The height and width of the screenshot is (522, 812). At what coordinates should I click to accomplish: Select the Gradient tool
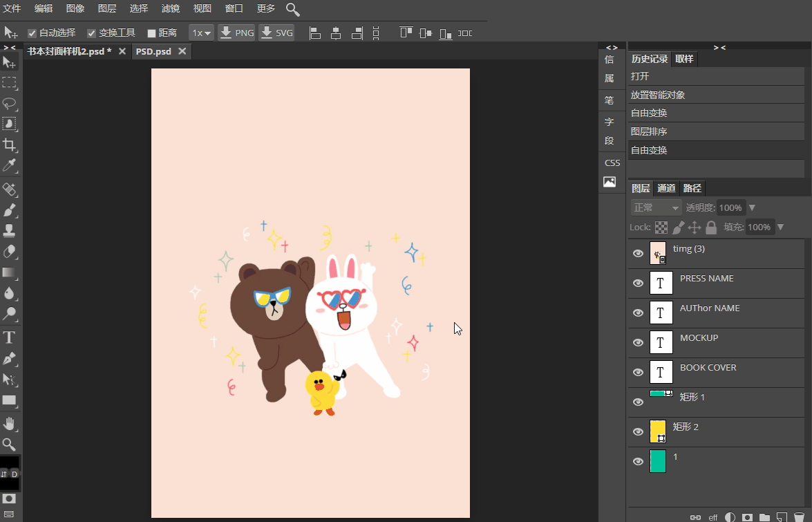pyautogui.click(x=9, y=272)
